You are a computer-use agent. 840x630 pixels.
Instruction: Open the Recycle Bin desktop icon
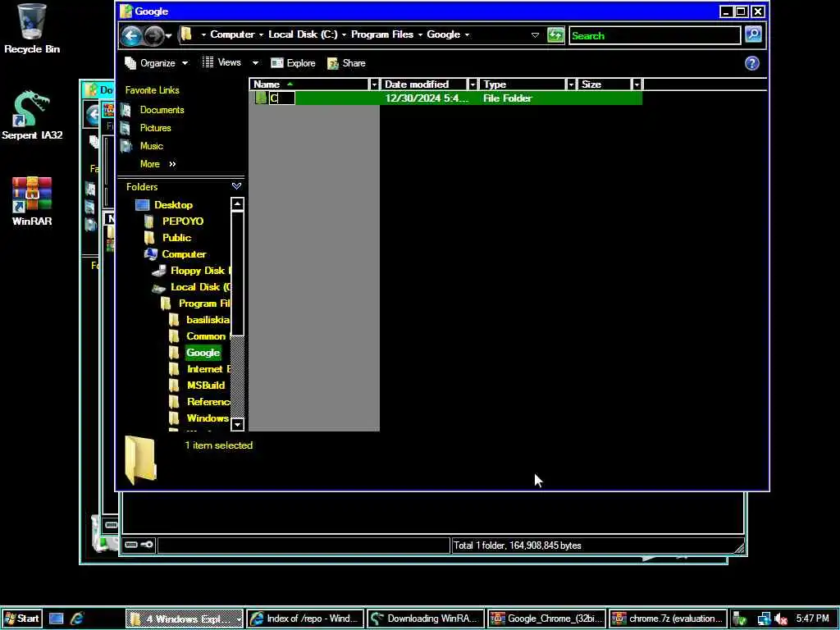[32, 29]
